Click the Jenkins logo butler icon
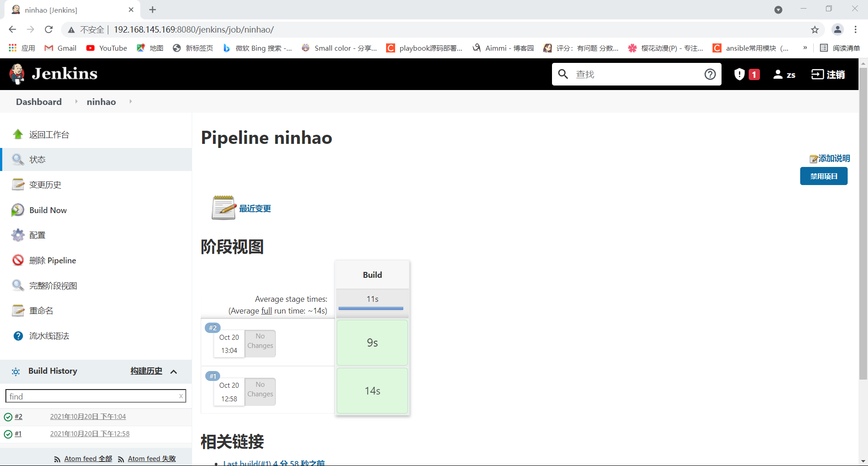868x466 pixels. [x=17, y=74]
